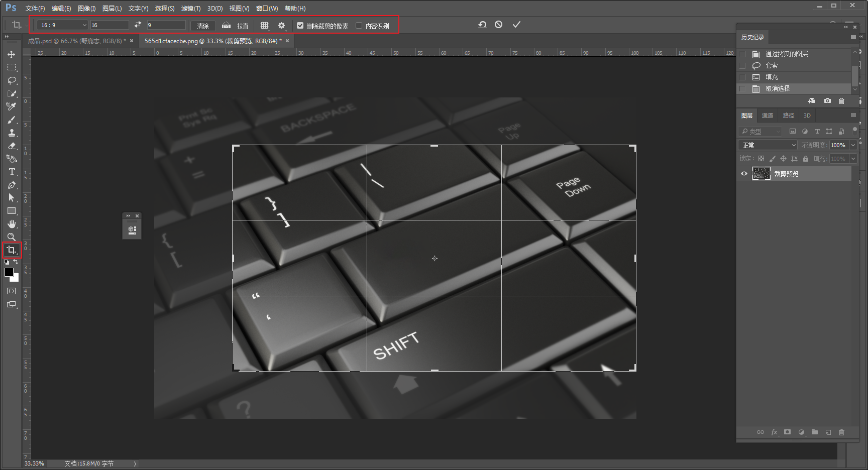This screenshot has height=470, width=868.
Task: Open Layers panel flyout menu
Action: [853, 115]
